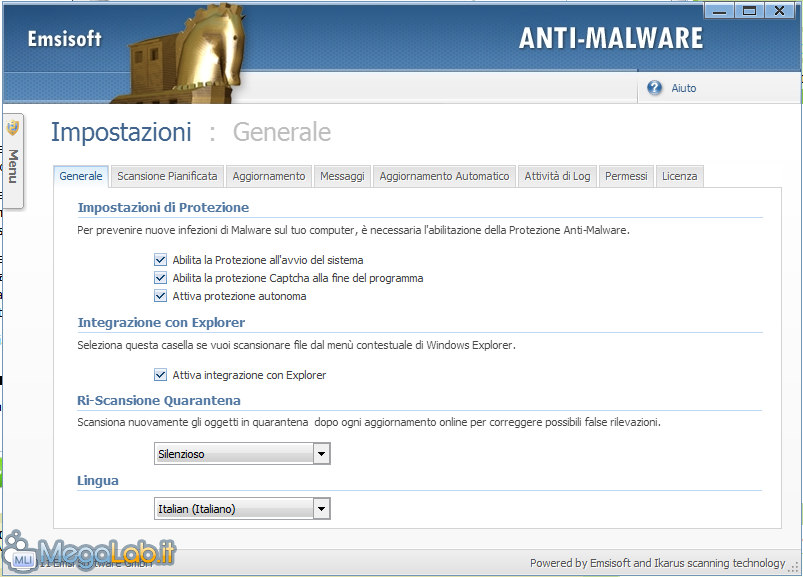Image resolution: width=803 pixels, height=577 pixels.
Task: Minimize the Anti-Malware window
Action: coord(719,11)
